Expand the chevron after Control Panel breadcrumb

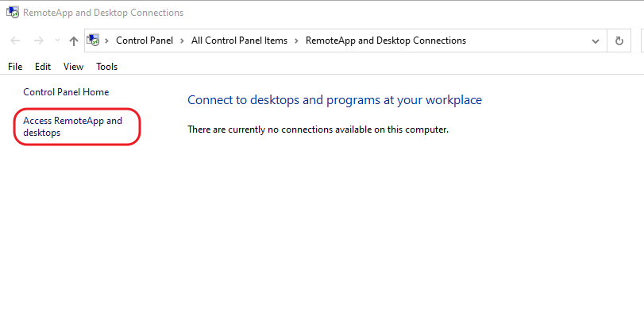tap(183, 41)
